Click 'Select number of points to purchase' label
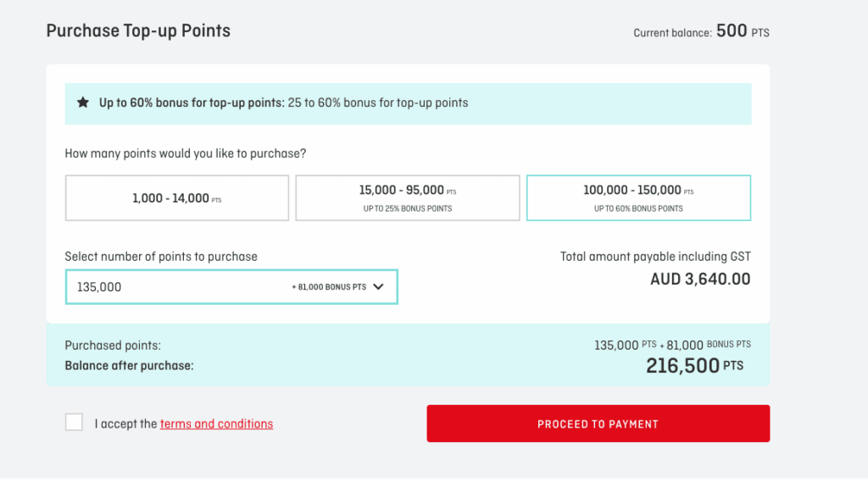The image size is (868, 481). coord(161,256)
